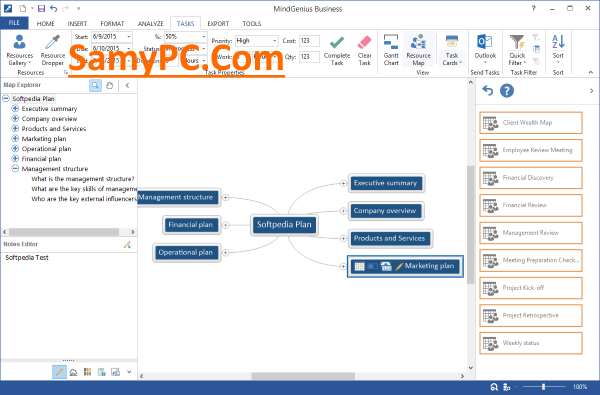Viewport: 600px width, 395px height.
Task: Open the Client Wealth Map template
Action: (531, 123)
